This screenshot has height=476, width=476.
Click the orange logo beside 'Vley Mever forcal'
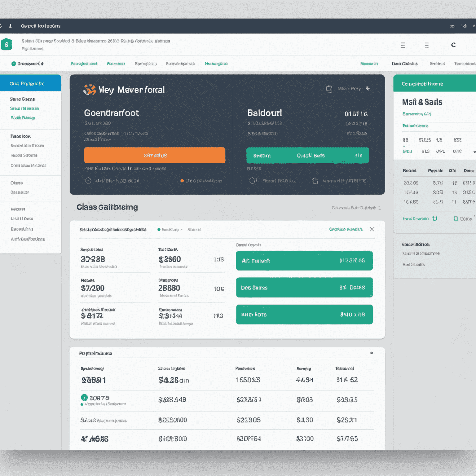[90, 90]
